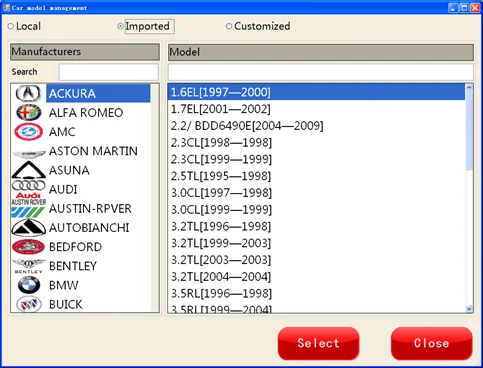Click the Bedford logo icon
This screenshot has height=368, width=483.
click(x=28, y=247)
